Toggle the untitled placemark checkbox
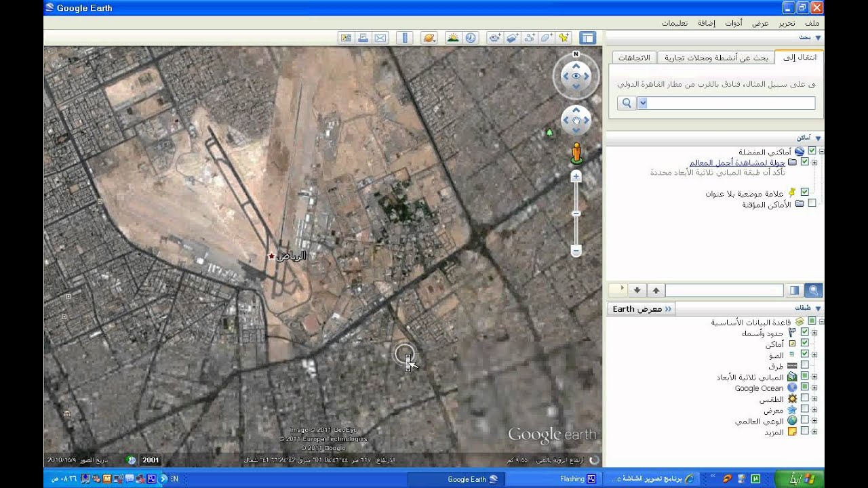Viewport: 868px width, 488px height. click(804, 192)
